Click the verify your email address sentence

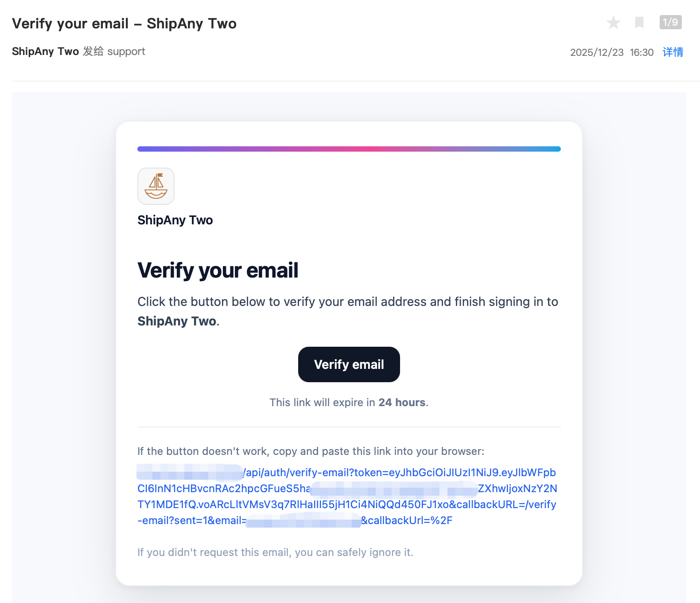(347, 302)
